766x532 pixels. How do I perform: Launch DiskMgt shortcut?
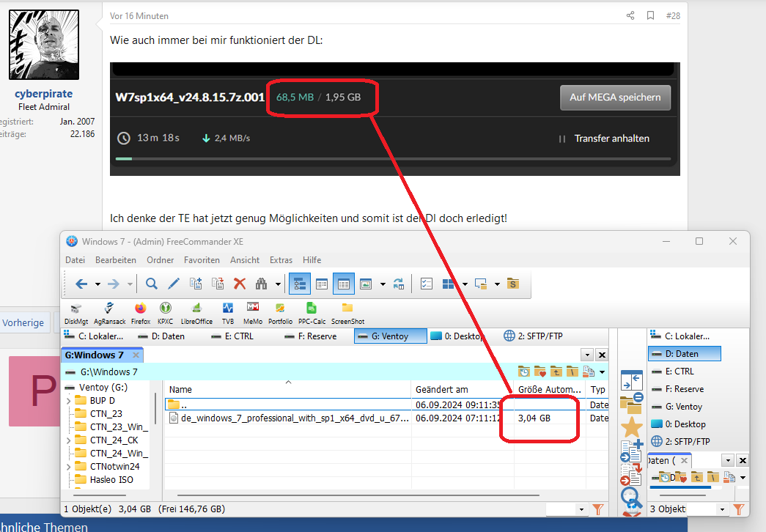[x=76, y=314]
